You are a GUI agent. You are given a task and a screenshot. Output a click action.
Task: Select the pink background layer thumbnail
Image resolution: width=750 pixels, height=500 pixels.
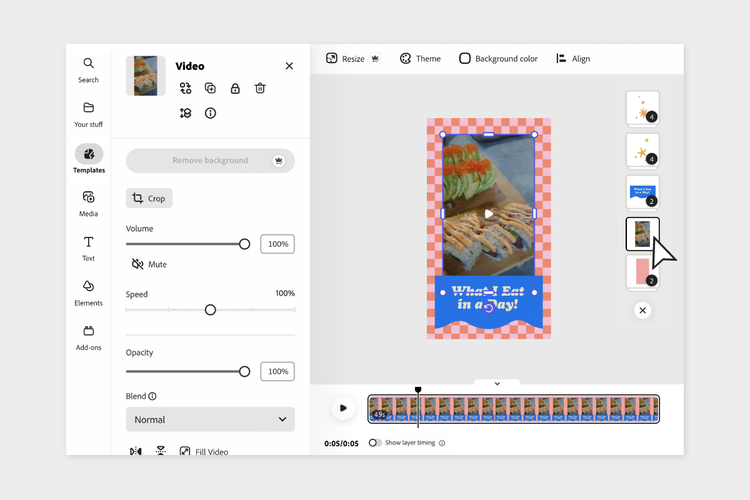(x=642, y=272)
